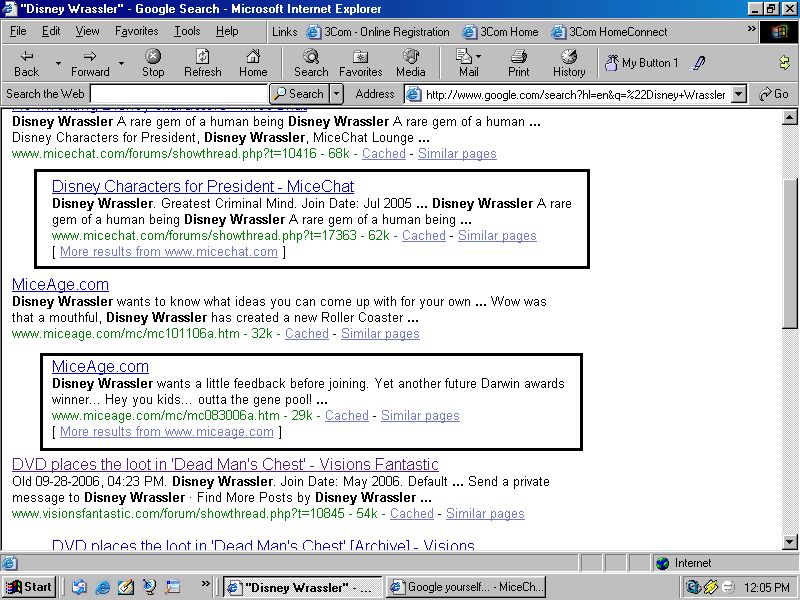Image resolution: width=800 pixels, height=600 pixels.
Task: Expand the Address bar dropdown
Action: pyautogui.click(x=739, y=94)
